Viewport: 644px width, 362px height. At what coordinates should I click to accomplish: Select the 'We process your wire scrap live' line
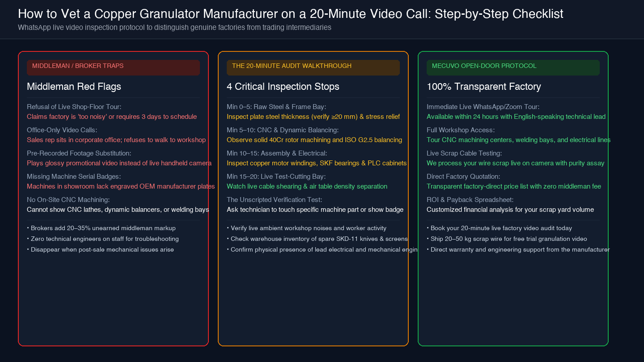pyautogui.click(x=516, y=163)
